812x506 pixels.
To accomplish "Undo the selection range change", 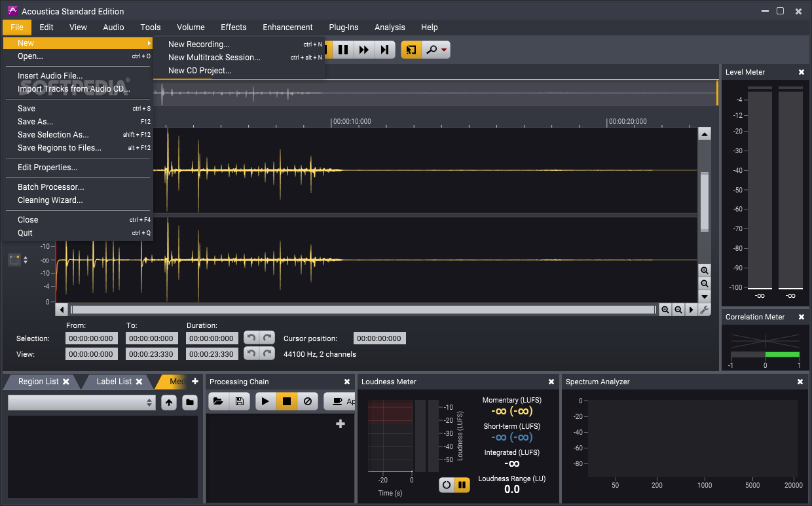I will tap(251, 338).
